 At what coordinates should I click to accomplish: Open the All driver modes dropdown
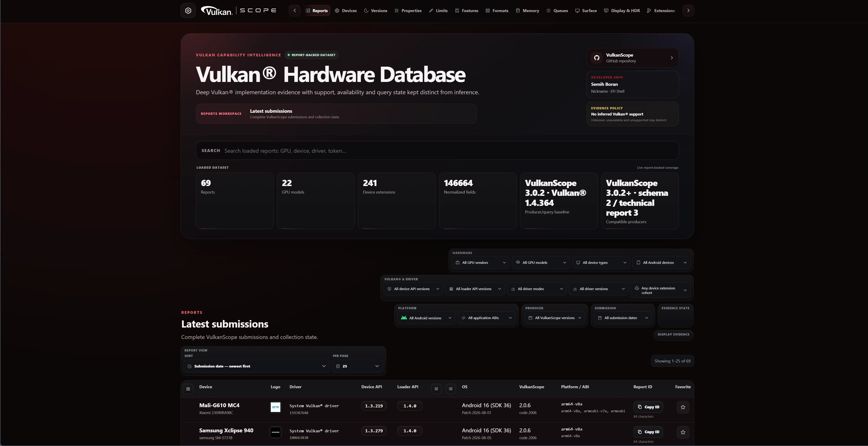(x=537, y=289)
